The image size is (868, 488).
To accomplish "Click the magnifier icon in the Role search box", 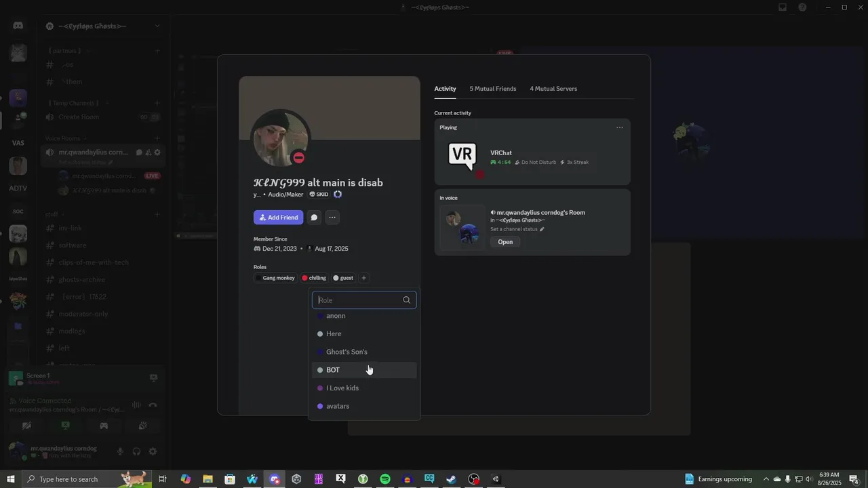I will (x=407, y=300).
